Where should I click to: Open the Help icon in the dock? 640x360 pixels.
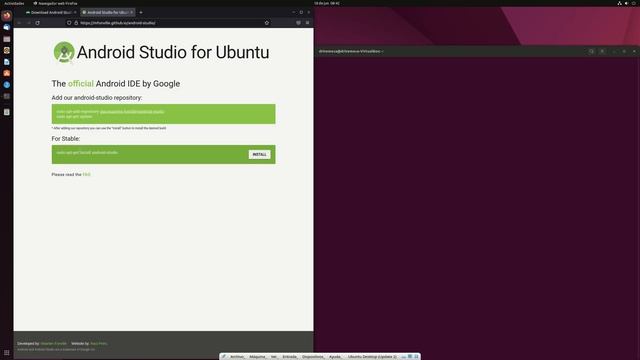[x=7, y=84]
